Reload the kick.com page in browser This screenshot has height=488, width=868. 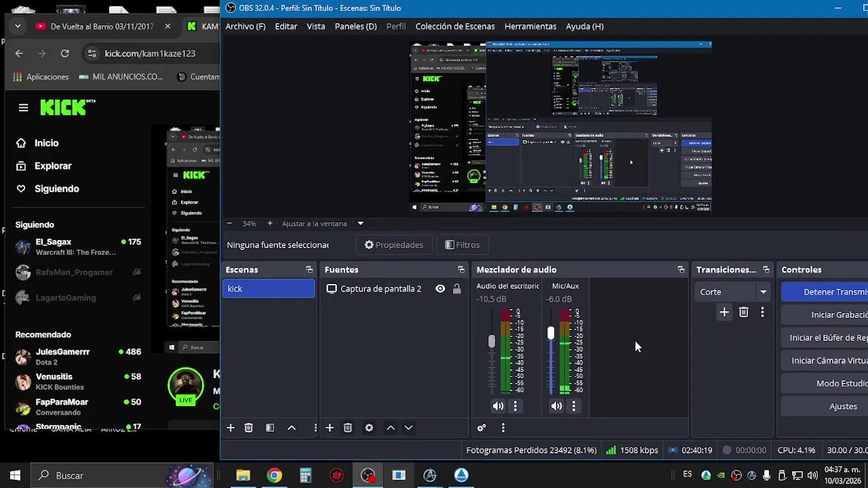tap(64, 53)
